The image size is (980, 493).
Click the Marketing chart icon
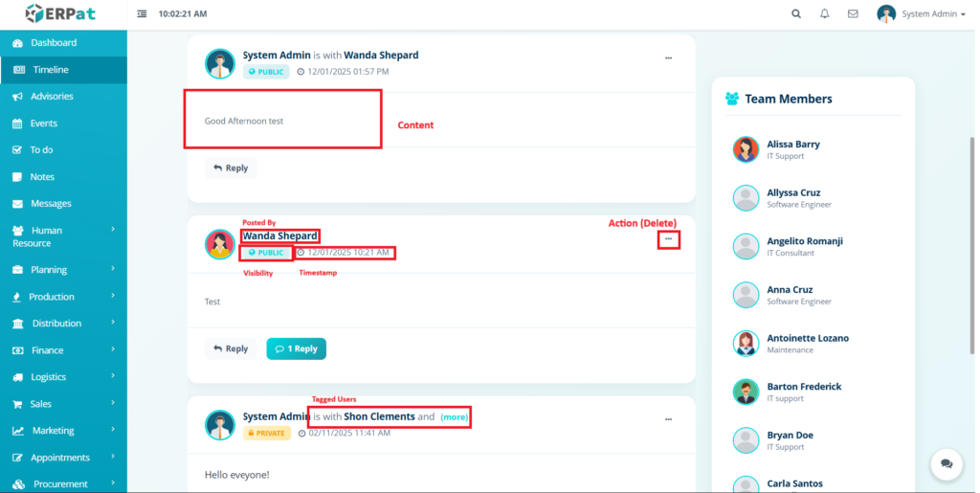(x=18, y=431)
